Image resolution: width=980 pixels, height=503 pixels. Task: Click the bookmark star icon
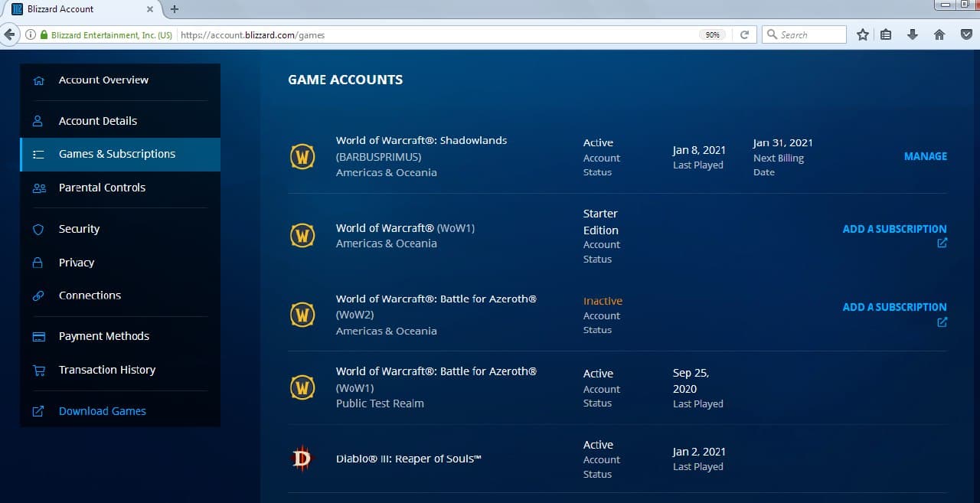[863, 34]
